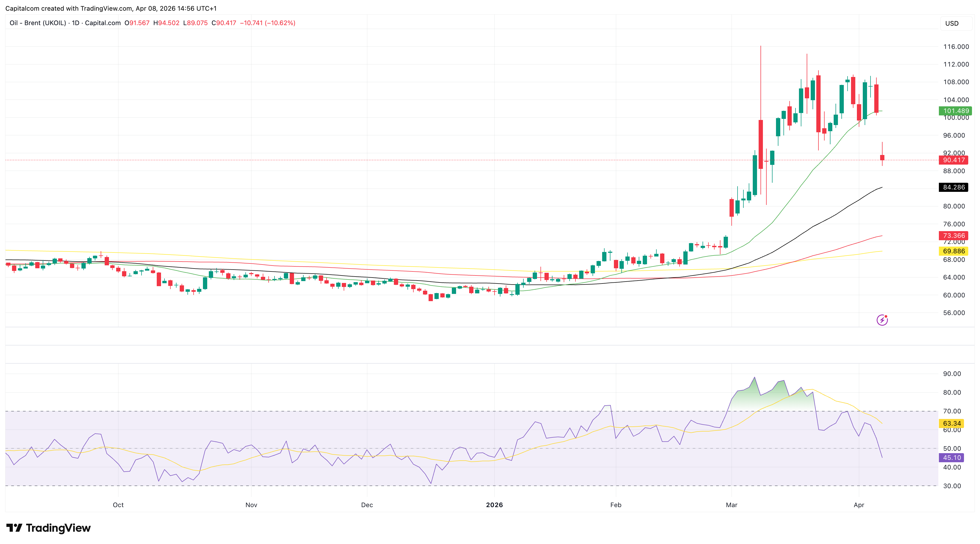Click the Capital.com source name in title
The height and width of the screenshot is (544, 980).
(x=103, y=23)
